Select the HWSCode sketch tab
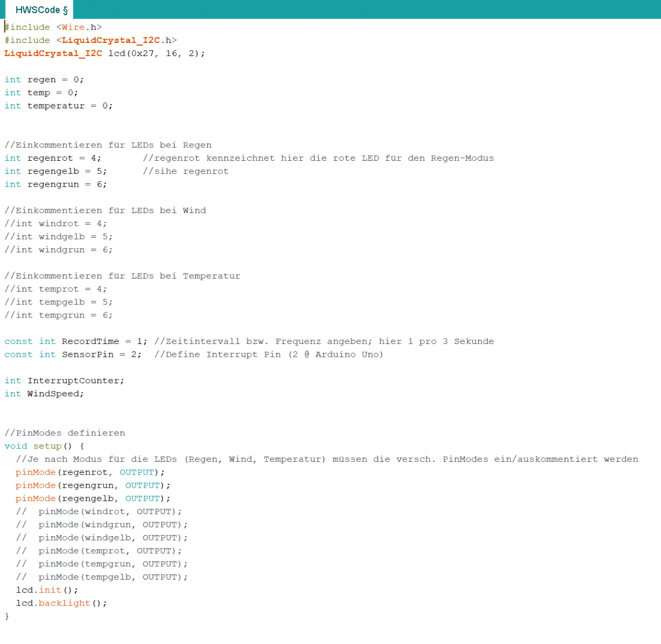661x644 pixels. tap(41, 10)
